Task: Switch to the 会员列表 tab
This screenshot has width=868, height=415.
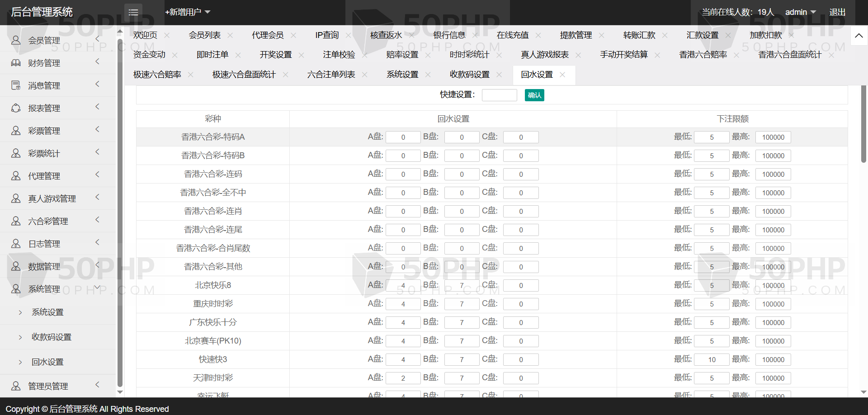Action: (x=205, y=35)
